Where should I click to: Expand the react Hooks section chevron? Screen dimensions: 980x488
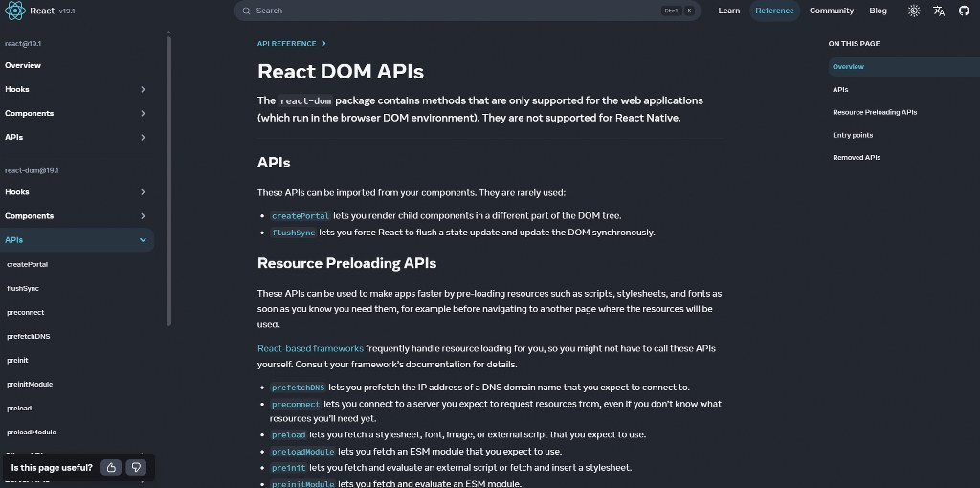(x=143, y=89)
